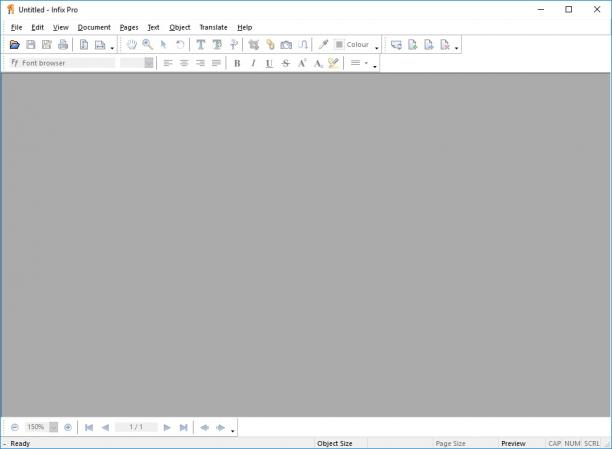The height and width of the screenshot is (449, 612).
Task: Click the Save As icon
Action: [47, 45]
